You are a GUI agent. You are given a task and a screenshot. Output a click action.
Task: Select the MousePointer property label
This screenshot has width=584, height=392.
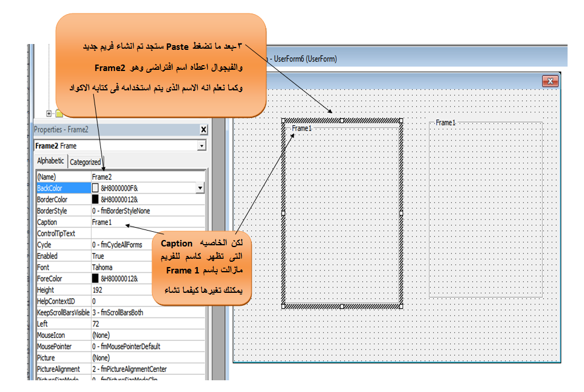pos(55,346)
